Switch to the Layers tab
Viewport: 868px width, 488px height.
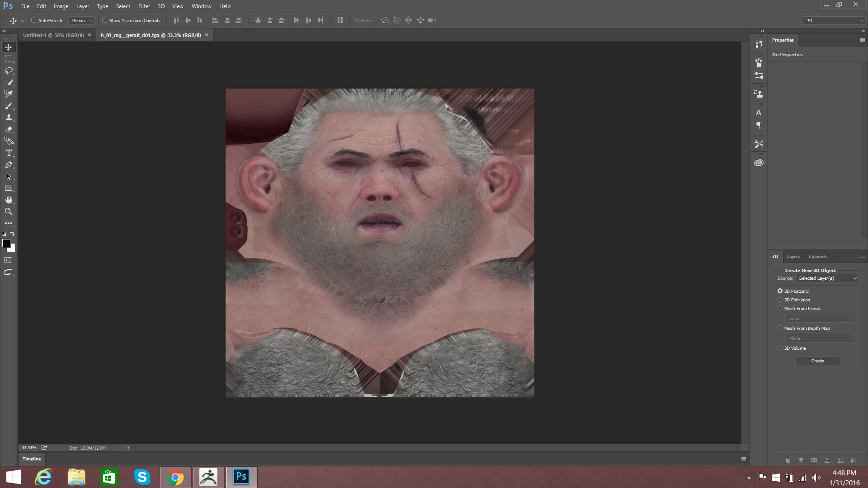[793, 257]
